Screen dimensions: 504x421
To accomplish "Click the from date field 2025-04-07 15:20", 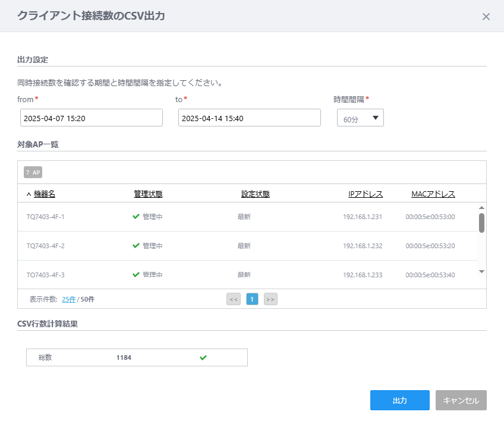I will pyautogui.click(x=92, y=118).
